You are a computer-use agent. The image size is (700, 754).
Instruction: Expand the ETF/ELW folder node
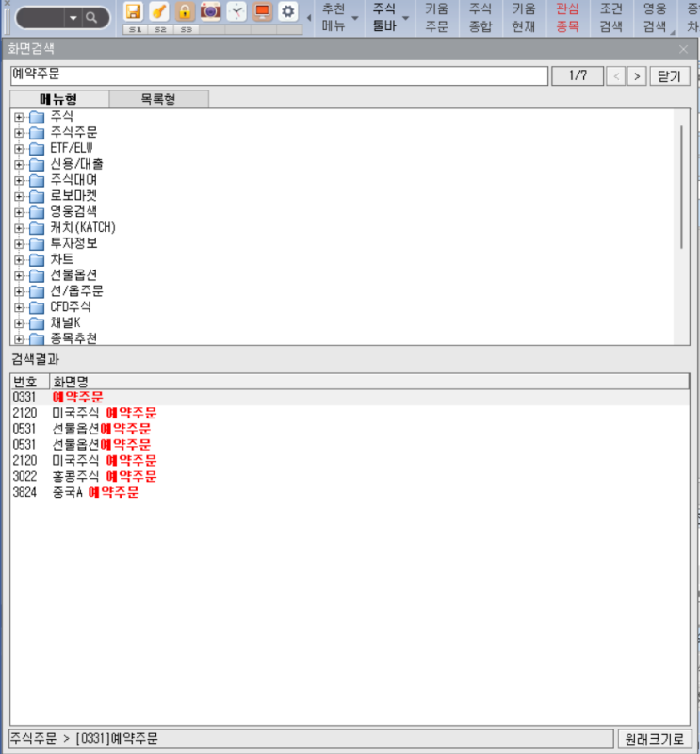coord(19,149)
